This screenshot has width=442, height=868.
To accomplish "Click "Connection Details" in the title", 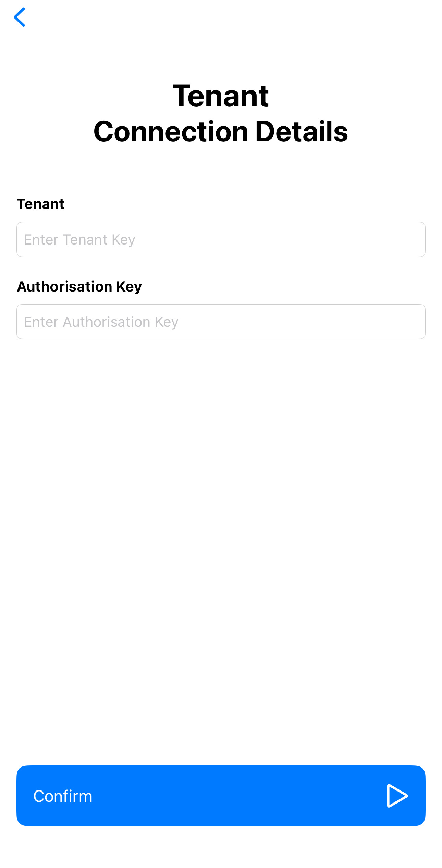I will [221, 132].
